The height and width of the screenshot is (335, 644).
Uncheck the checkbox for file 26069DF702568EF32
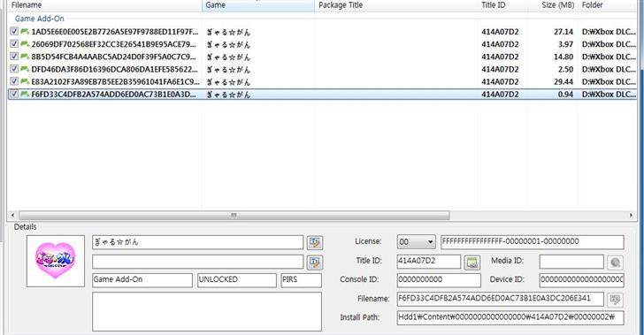[14, 44]
